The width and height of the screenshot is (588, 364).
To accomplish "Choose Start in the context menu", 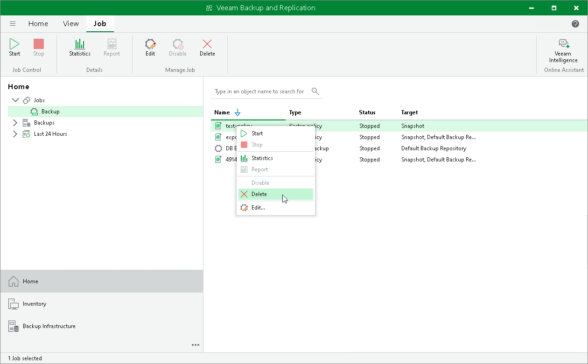I will (276, 133).
